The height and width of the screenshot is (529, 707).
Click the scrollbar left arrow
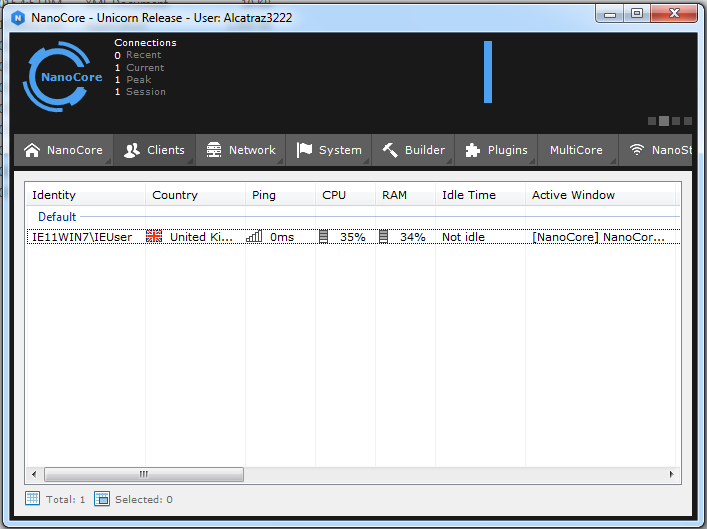(34, 474)
